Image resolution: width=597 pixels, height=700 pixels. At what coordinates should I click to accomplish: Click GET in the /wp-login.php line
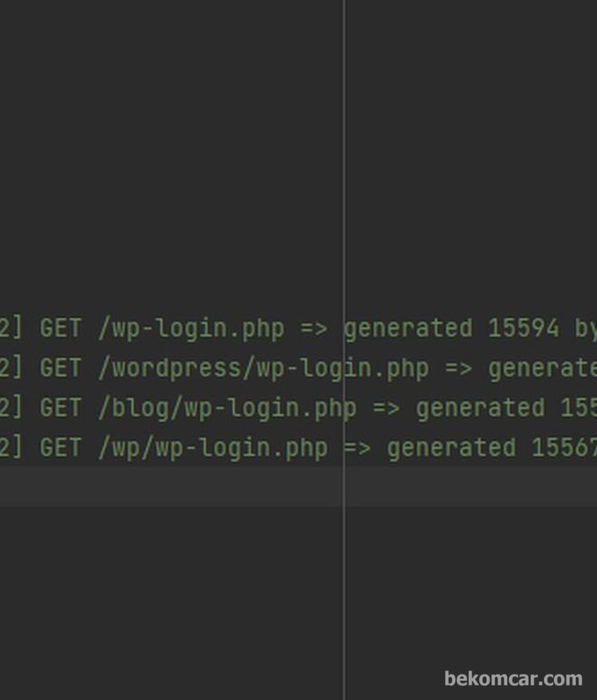pyautogui.click(x=61, y=328)
